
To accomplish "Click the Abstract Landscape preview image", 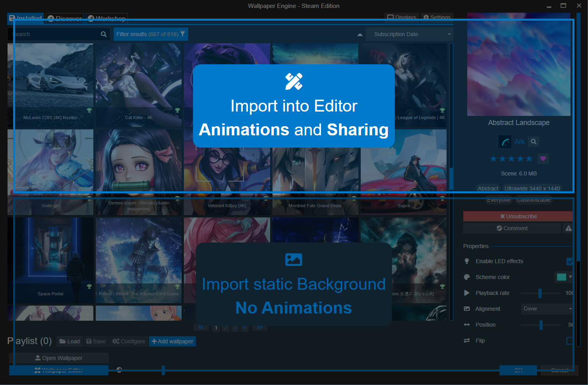I will point(519,64).
